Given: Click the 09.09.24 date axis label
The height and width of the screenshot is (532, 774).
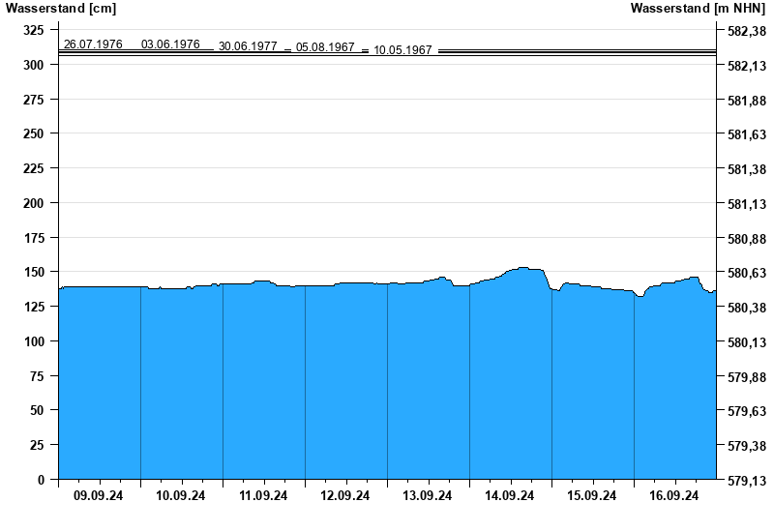Looking at the screenshot, I should click(x=99, y=496).
